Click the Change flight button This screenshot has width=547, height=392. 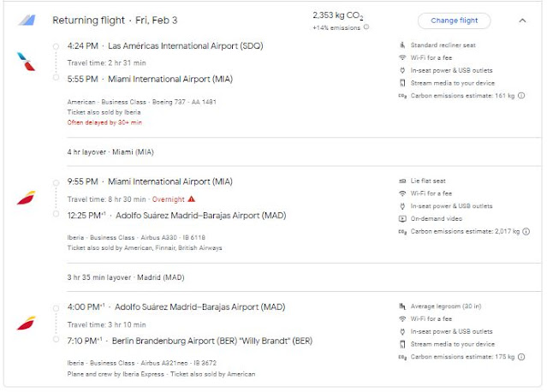point(454,21)
